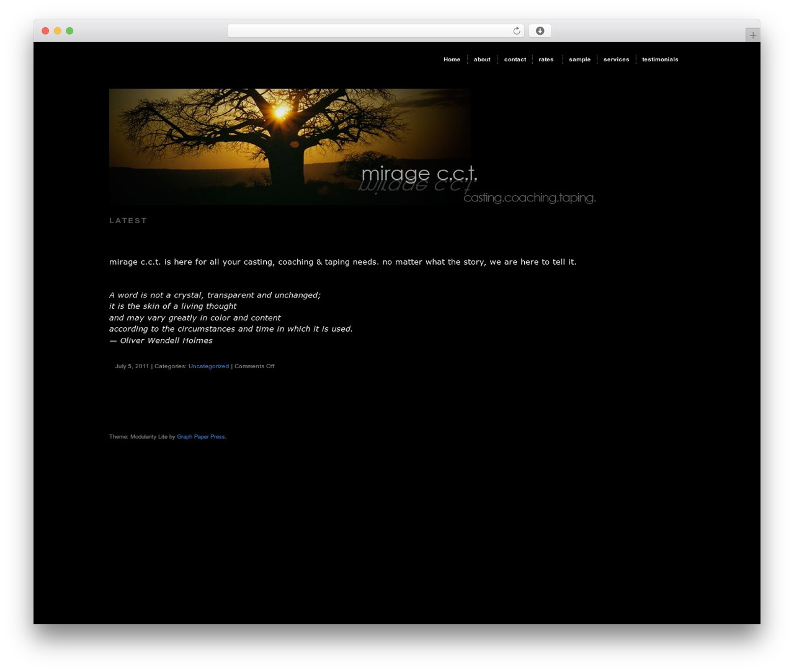Maximize the window with the green button
The height and width of the screenshot is (672, 794).
[69, 31]
